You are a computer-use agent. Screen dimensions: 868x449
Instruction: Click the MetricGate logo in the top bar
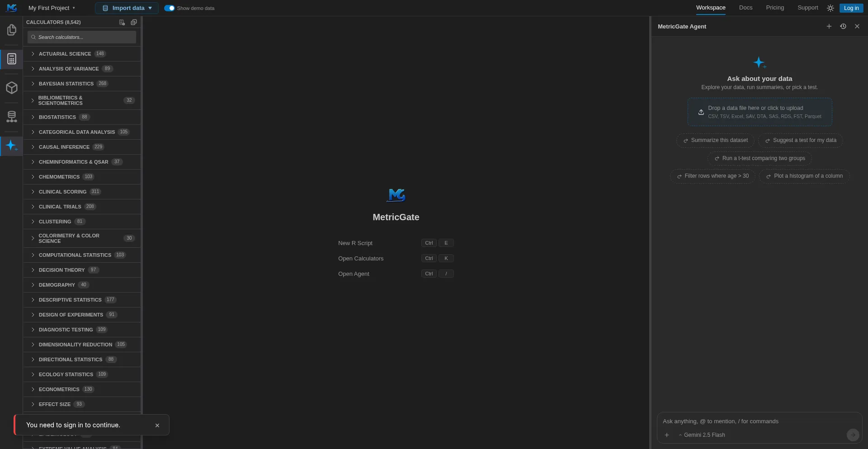(12, 8)
